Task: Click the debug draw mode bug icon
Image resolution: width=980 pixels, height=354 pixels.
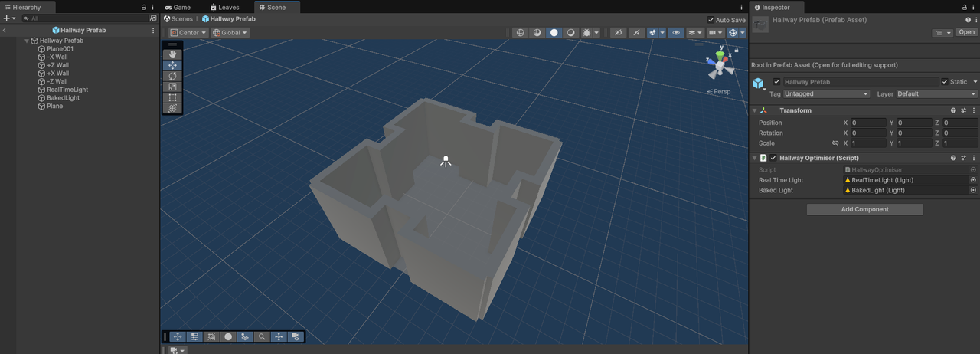Action: click(x=587, y=33)
